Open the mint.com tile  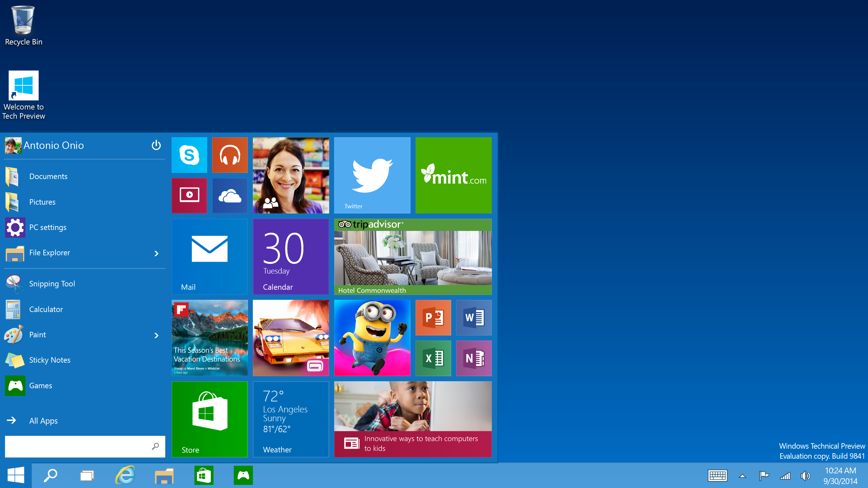[x=454, y=174]
